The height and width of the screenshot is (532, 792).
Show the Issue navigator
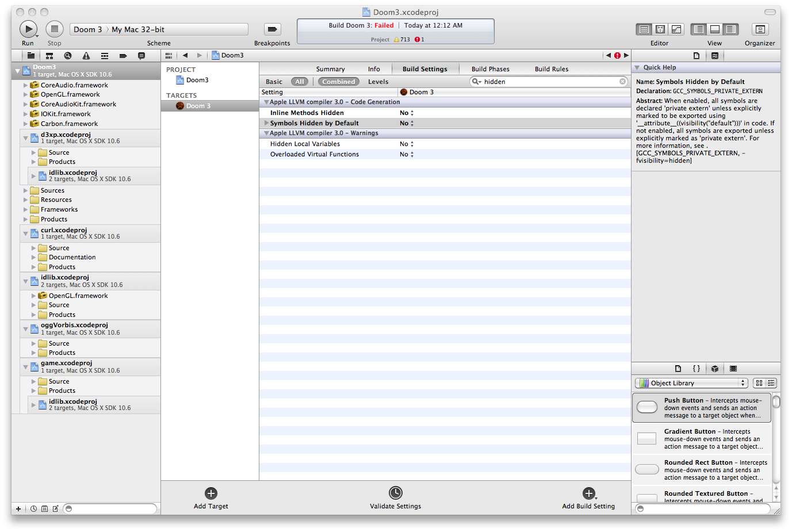coord(86,56)
